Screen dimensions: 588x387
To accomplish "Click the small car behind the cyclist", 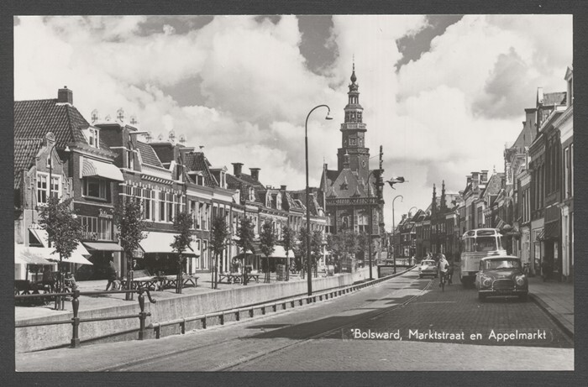I will [x=428, y=269].
